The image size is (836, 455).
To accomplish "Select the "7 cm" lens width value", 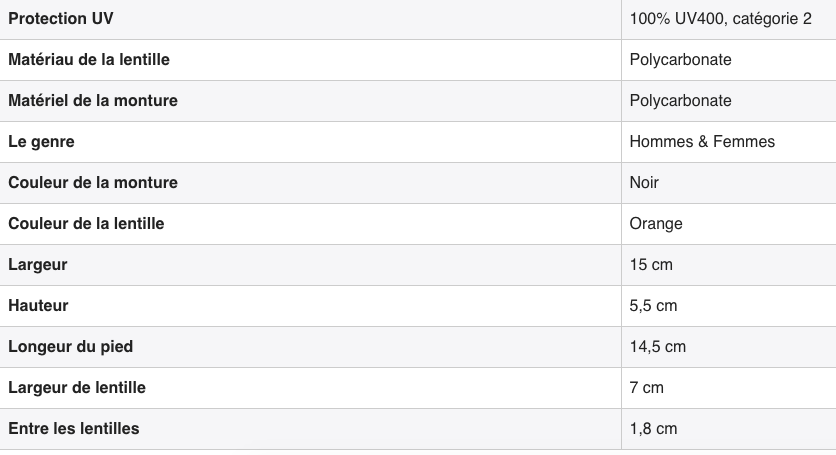I will 646,388.
